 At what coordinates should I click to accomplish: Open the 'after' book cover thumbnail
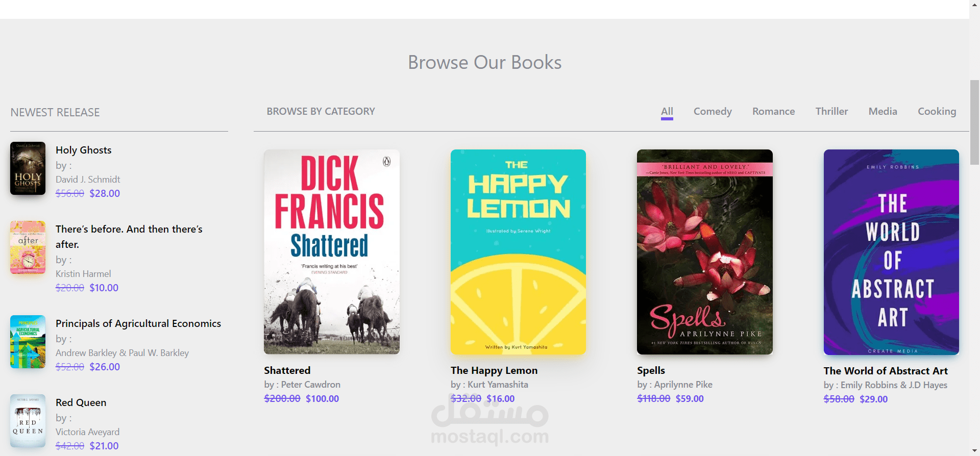[x=28, y=247]
